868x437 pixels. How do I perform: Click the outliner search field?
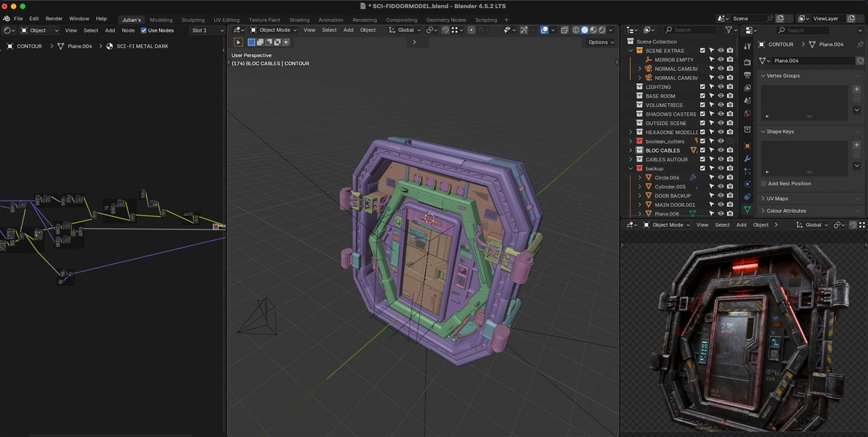pos(692,30)
